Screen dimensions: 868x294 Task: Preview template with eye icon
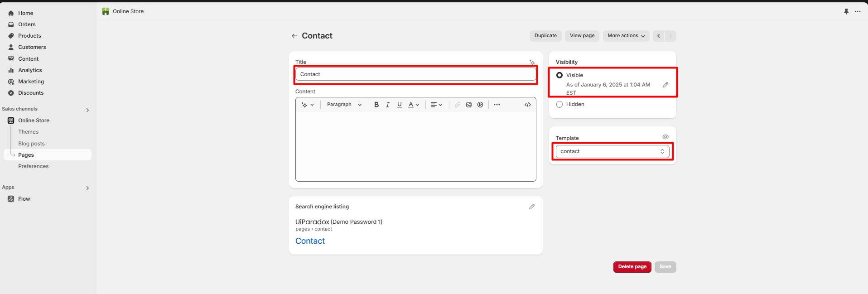665,137
